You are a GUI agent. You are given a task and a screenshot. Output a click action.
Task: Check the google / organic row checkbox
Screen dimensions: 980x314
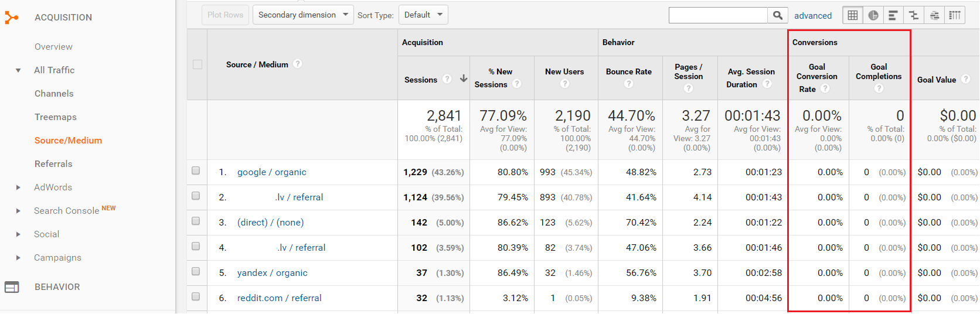pos(196,170)
